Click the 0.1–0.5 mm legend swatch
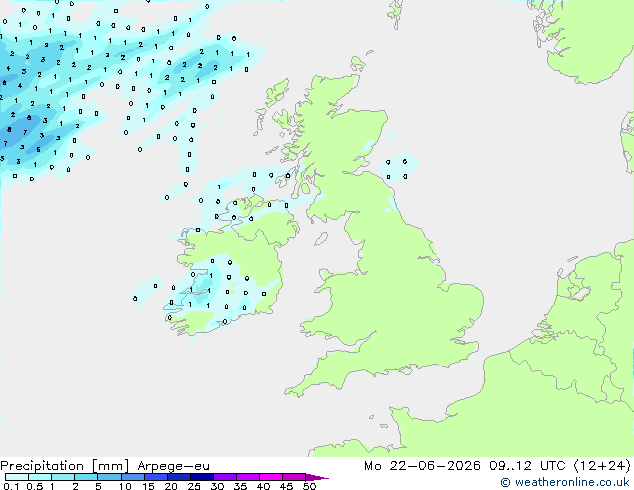The width and height of the screenshot is (634, 490). coord(17,477)
